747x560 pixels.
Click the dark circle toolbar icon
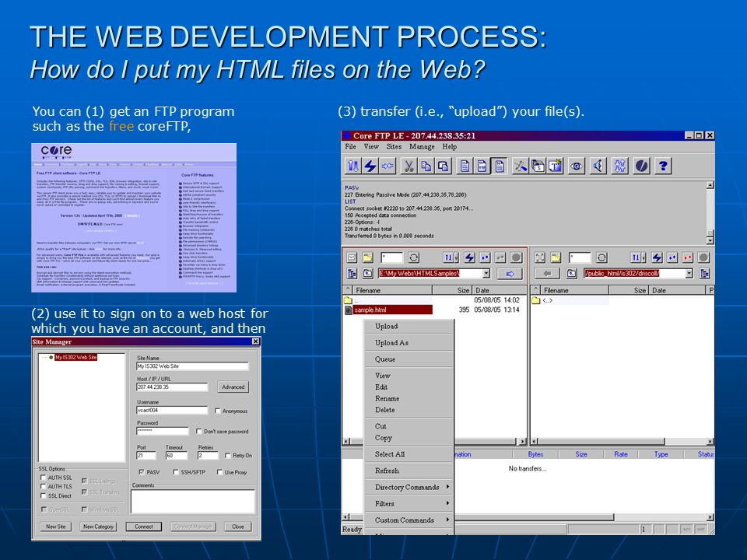point(642,166)
